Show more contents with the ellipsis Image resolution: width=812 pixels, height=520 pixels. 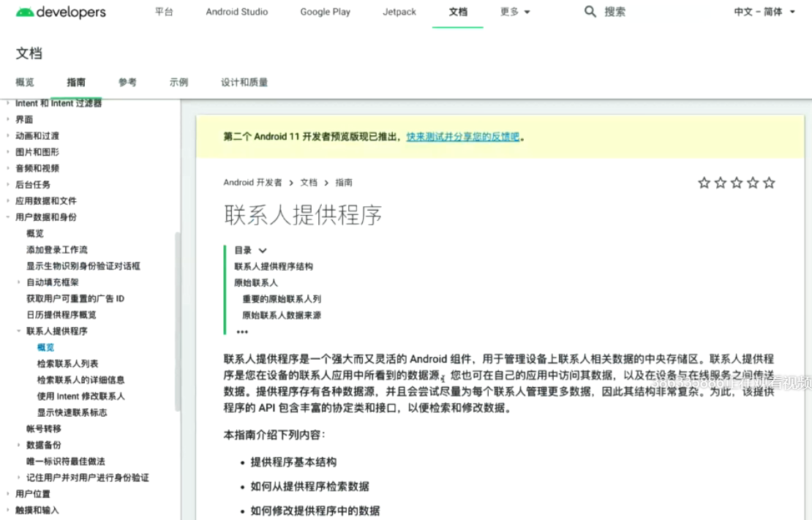click(x=242, y=331)
